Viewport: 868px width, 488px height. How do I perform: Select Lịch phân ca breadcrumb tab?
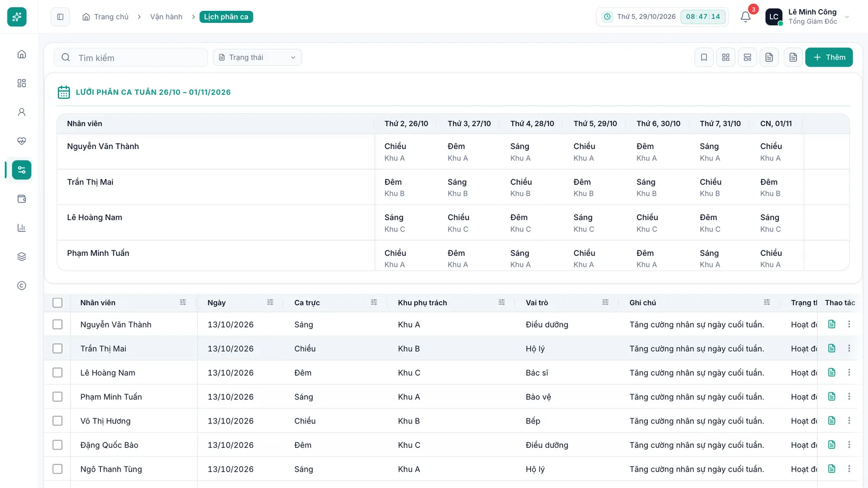(226, 17)
